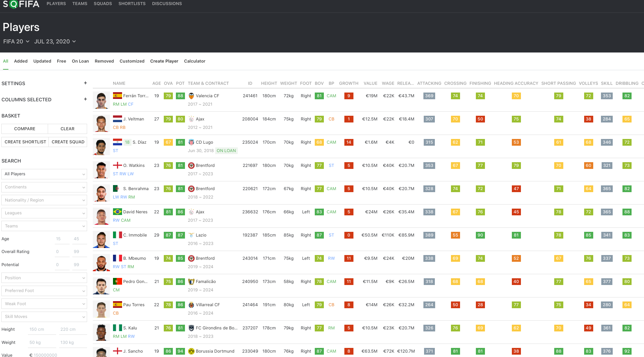Open the JUL 23, 2020 date dropdown

click(55, 41)
